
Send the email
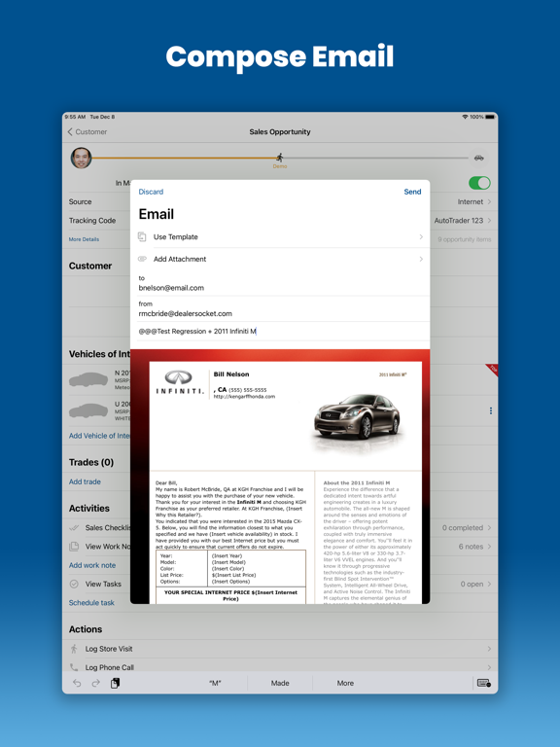coord(412,192)
